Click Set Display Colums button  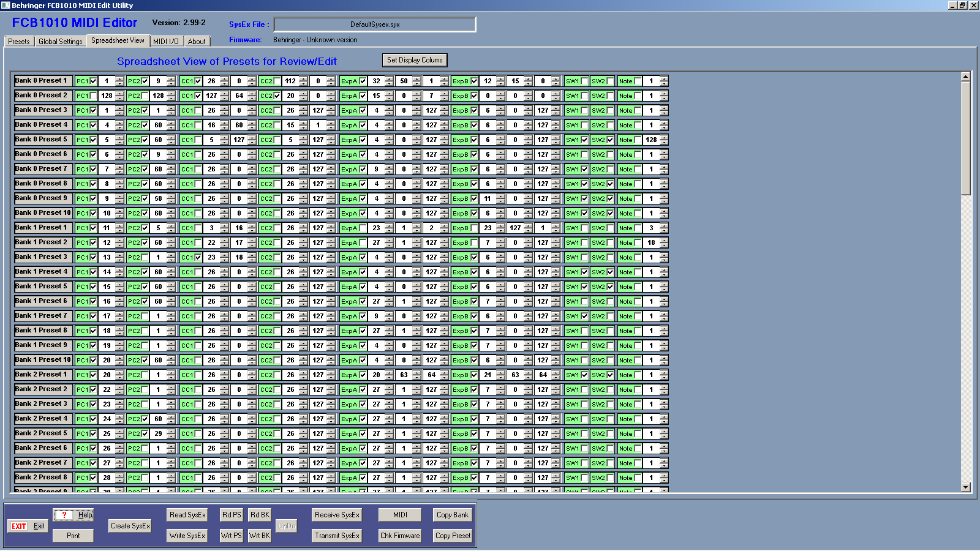(x=414, y=60)
